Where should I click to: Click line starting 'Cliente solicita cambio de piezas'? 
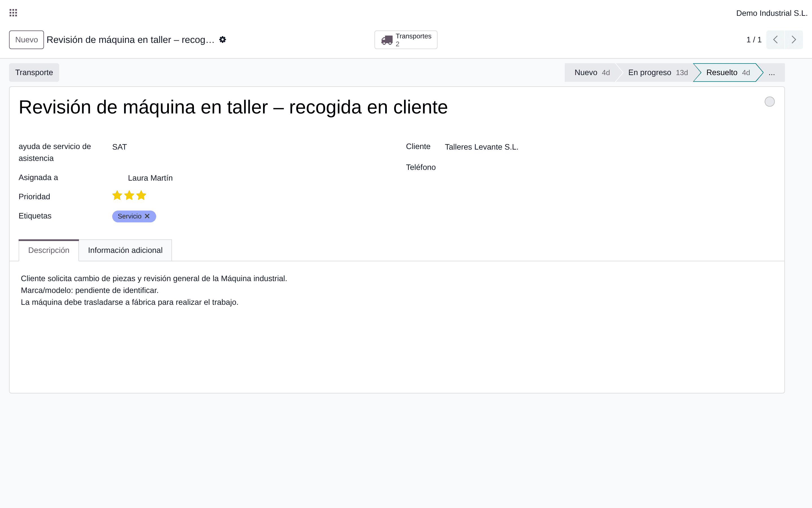pyautogui.click(x=154, y=279)
